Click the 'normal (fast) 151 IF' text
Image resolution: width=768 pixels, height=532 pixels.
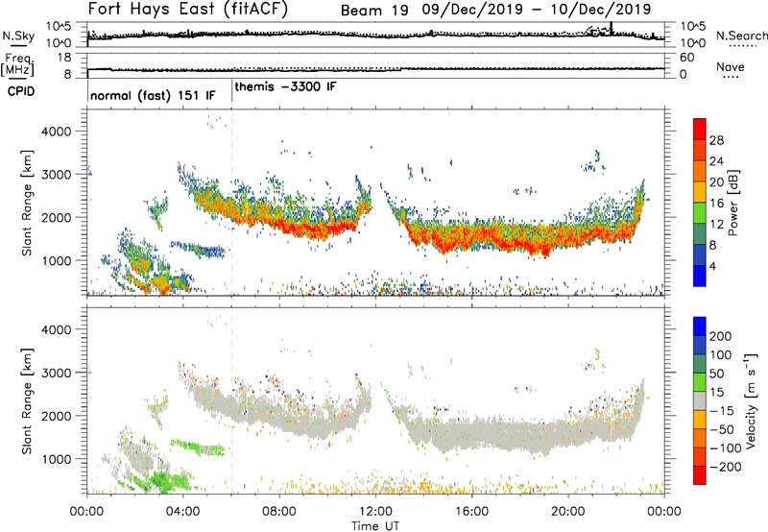pos(153,95)
